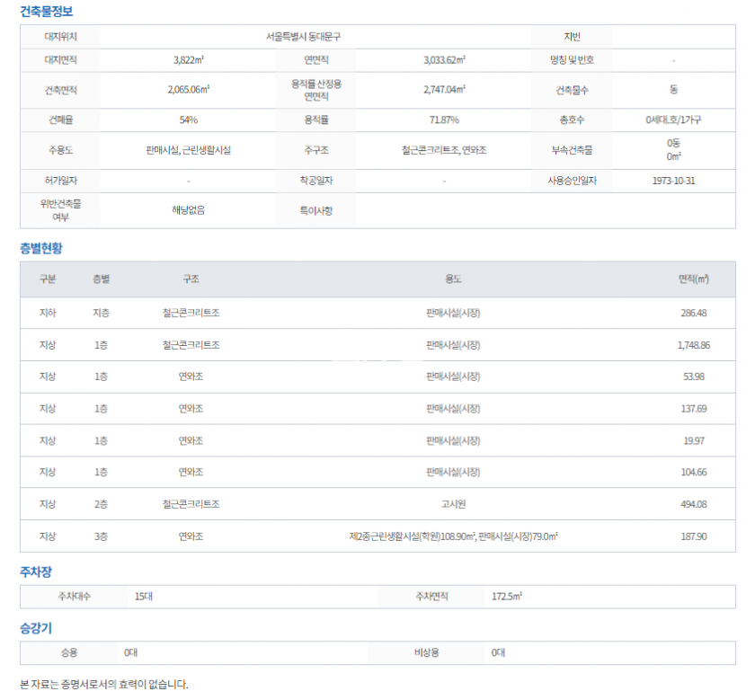755x700 pixels.
Task: Select the 주차대수 value 15대
Action: pyautogui.click(x=143, y=596)
